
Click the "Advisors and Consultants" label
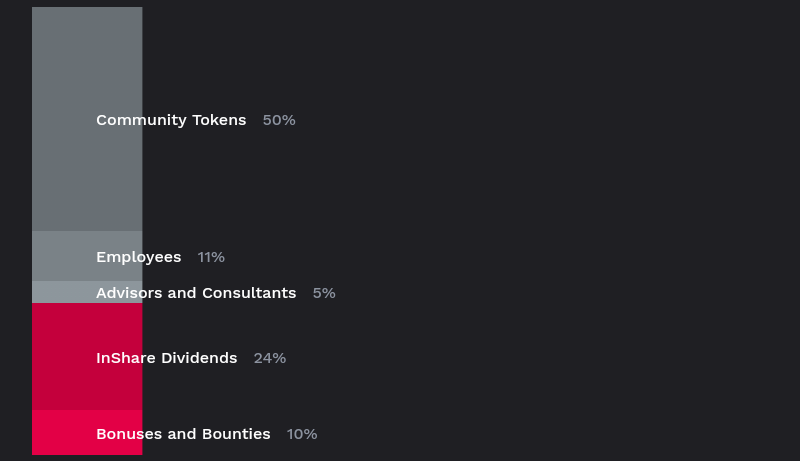(196, 293)
